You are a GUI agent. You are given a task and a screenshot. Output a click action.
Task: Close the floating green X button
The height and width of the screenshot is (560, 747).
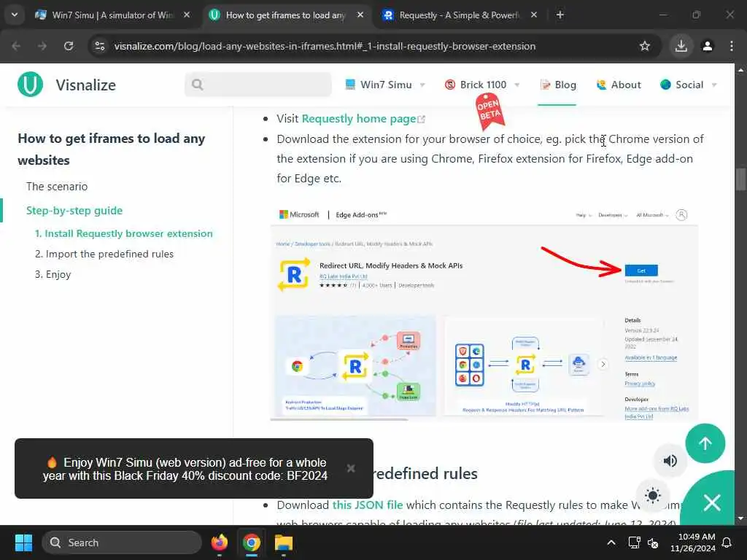point(712,502)
